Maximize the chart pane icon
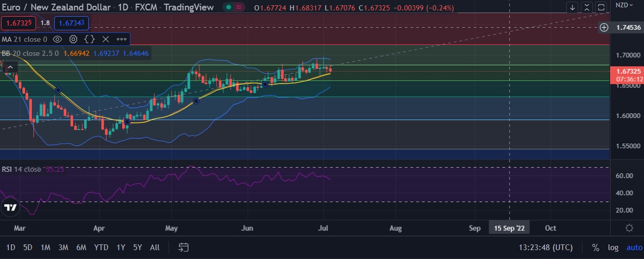644x259 pixels. (601, 7)
